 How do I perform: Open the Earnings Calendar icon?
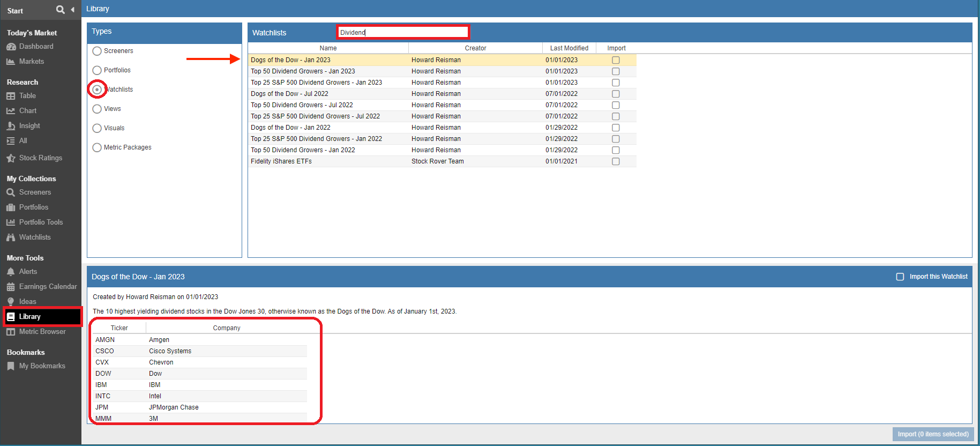(x=11, y=287)
